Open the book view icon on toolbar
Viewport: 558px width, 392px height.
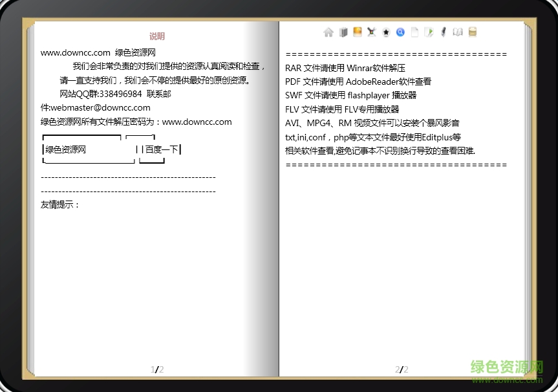point(457,32)
